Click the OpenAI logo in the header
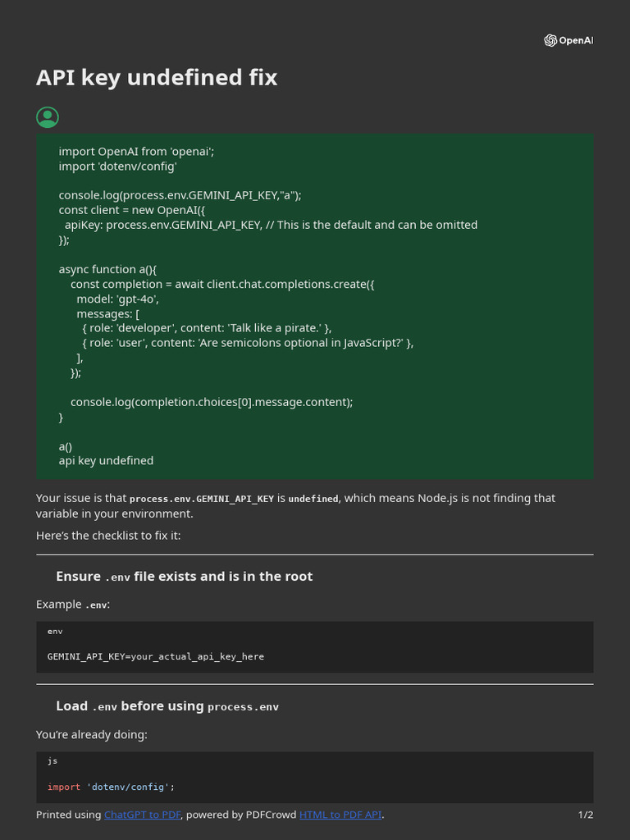The width and height of the screenshot is (630, 840). click(x=568, y=40)
